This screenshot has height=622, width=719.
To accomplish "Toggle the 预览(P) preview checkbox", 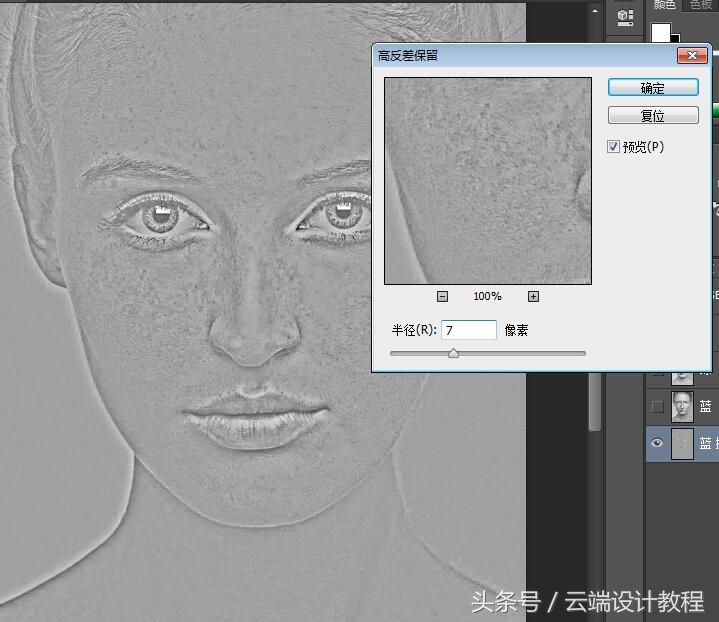I will click(613, 146).
